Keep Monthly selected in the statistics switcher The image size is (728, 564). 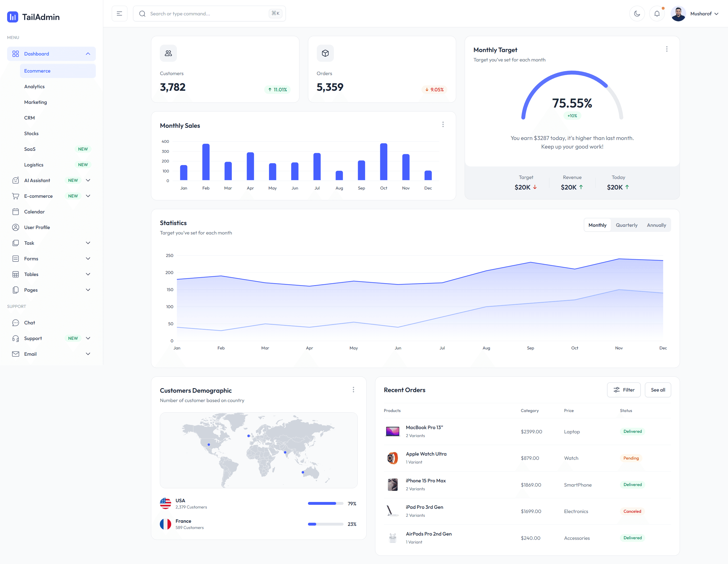[597, 225]
